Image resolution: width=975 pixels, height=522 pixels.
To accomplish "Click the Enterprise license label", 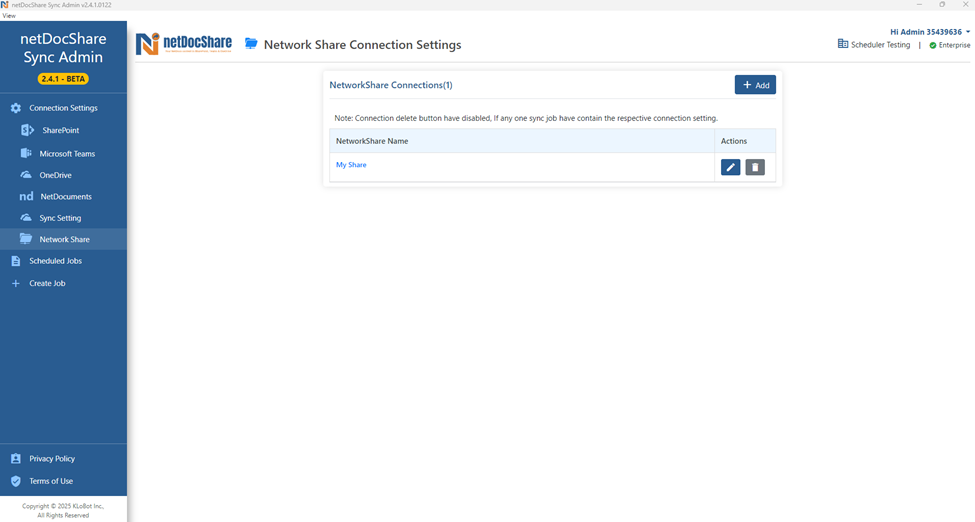I will [954, 45].
